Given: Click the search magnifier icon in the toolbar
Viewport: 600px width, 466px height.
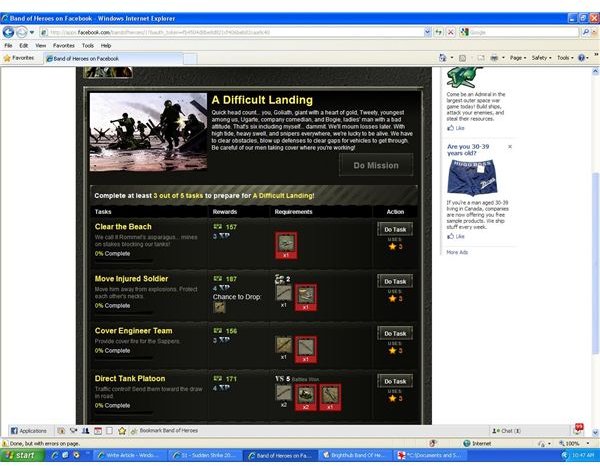Looking at the screenshot, I should [585, 33].
